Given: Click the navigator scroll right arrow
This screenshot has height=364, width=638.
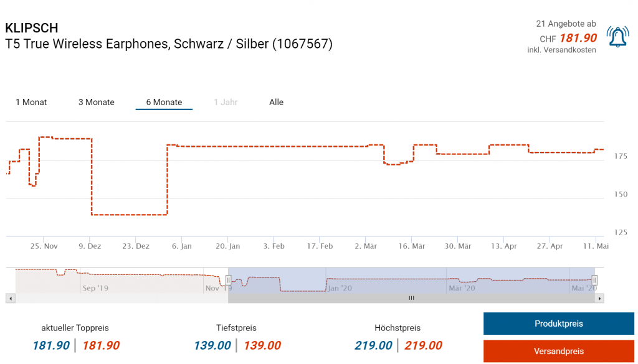Looking at the screenshot, I should point(599,299).
